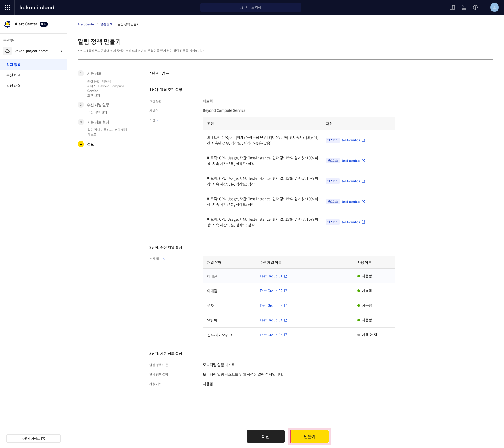The width and height of the screenshot is (504, 448).
Task: Click the 메트릭 condition type value
Action: coord(208,101)
